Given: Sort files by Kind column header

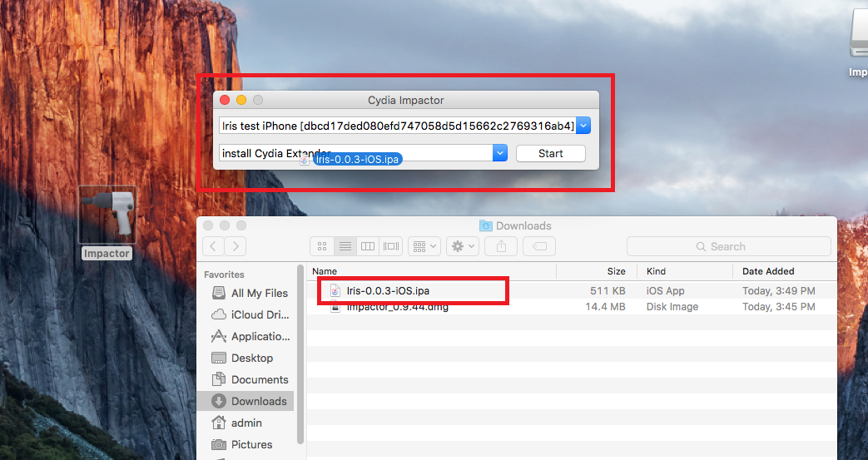Looking at the screenshot, I should [685, 270].
